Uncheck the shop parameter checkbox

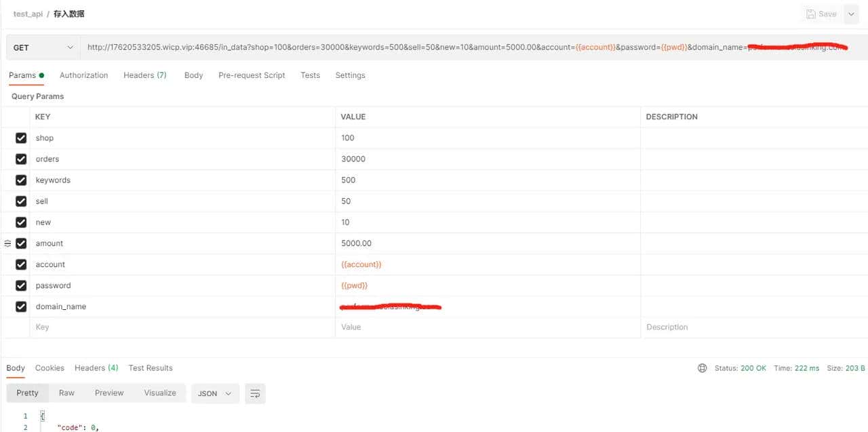coord(21,138)
